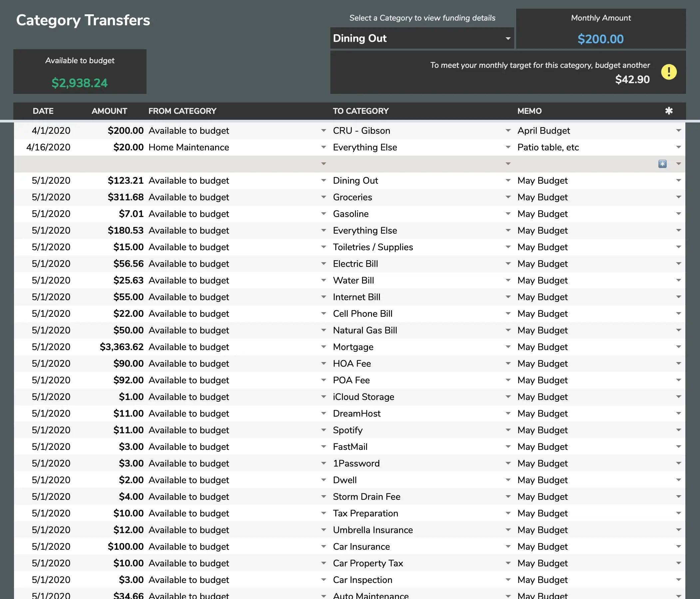Open To Category dropdown for Electric Bill
This screenshot has width=700, height=599.
click(508, 263)
